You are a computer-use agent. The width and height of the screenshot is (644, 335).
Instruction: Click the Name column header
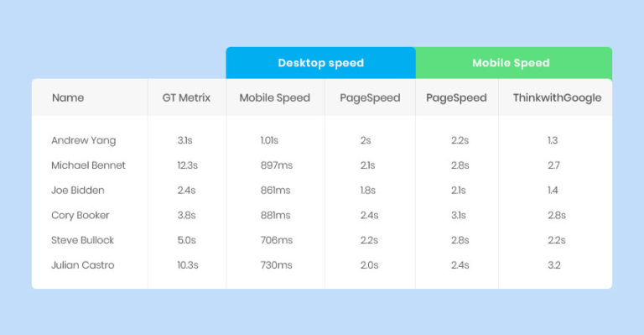[68, 98]
